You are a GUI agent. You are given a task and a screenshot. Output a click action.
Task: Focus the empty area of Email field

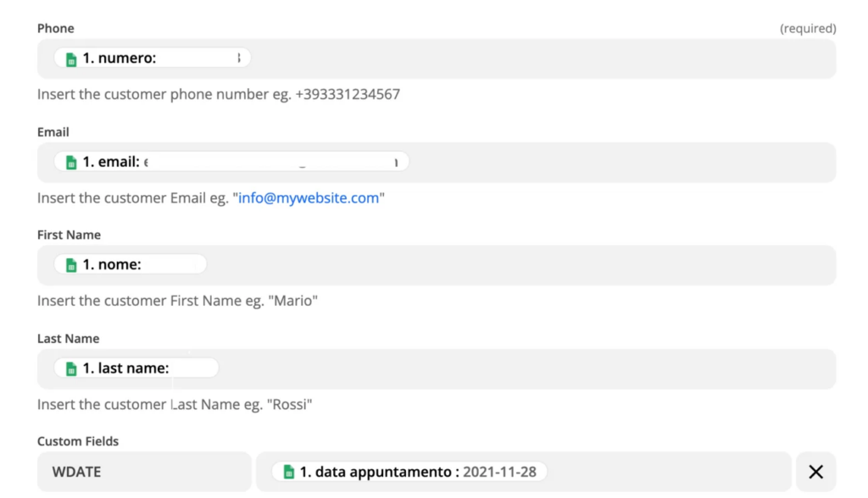click(619, 162)
